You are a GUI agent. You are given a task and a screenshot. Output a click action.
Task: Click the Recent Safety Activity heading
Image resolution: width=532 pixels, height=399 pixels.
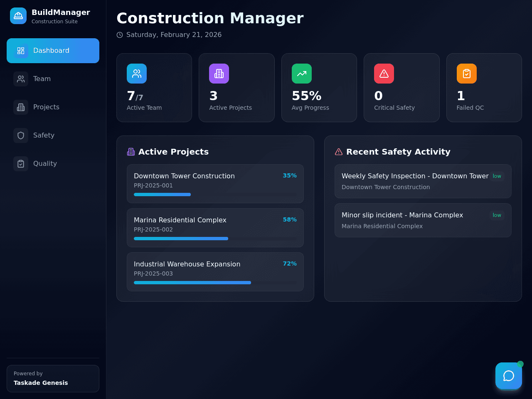pyautogui.click(x=398, y=152)
